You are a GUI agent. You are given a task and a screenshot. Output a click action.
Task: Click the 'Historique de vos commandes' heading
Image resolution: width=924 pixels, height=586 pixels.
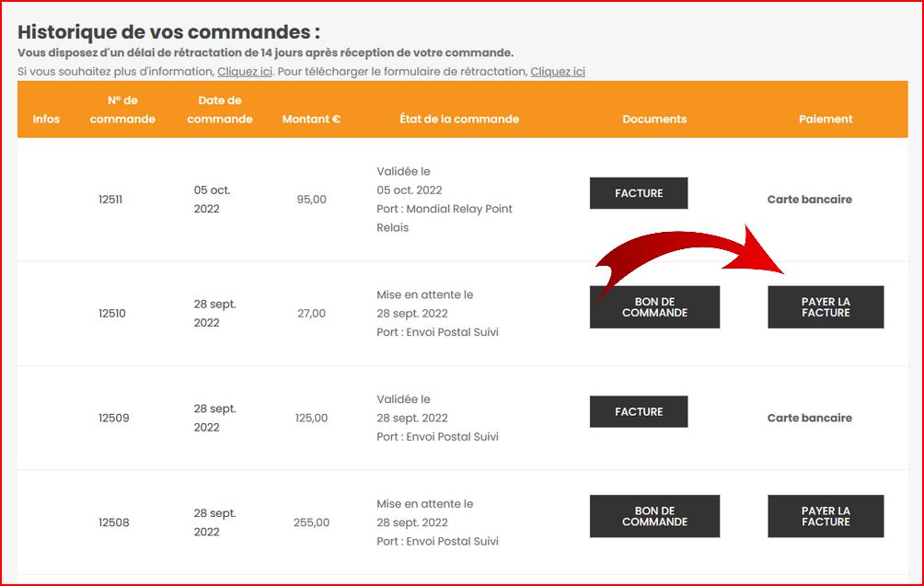point(168,32)
